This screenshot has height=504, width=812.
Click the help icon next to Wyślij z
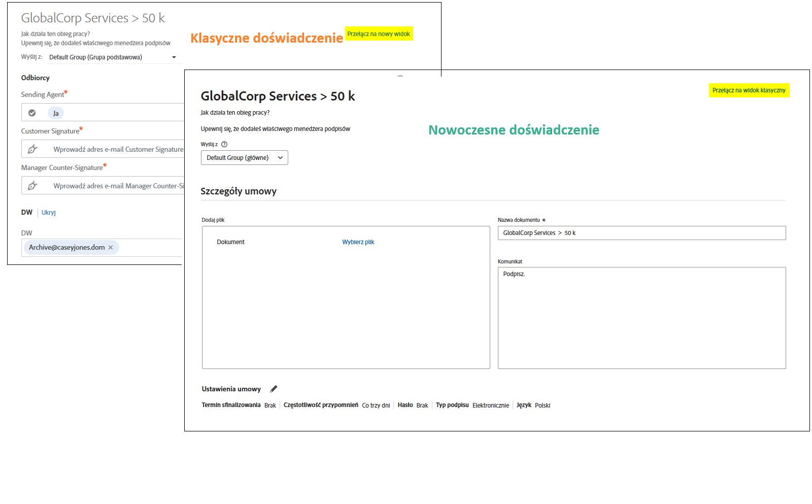[224, 144]
